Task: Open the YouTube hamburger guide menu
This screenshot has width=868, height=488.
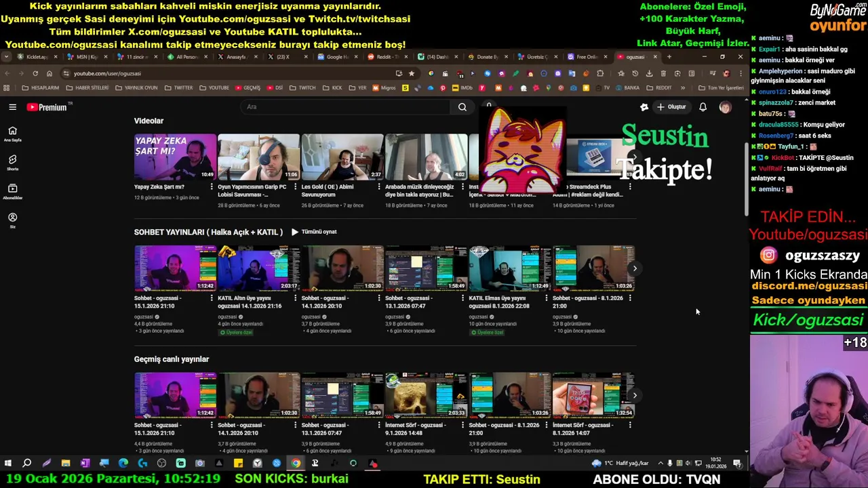Action: (x=12, y=107)
